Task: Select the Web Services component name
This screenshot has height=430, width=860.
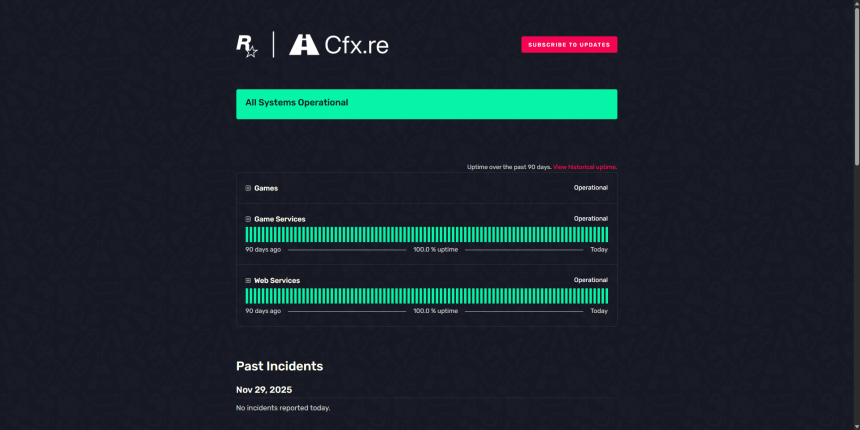Action: (277, 281)
